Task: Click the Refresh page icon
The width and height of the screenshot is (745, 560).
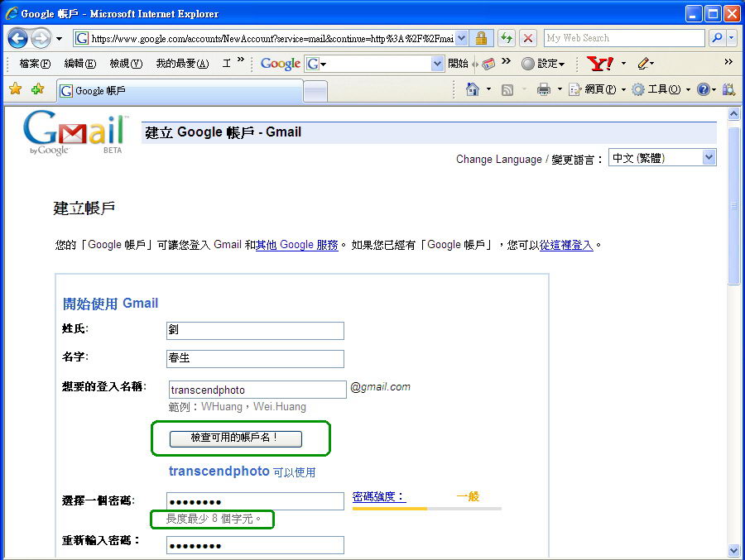Action: tap(507, 38)
